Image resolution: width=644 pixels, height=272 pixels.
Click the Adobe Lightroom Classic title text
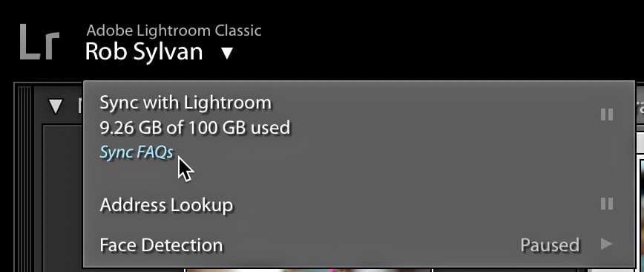[174, 30]
